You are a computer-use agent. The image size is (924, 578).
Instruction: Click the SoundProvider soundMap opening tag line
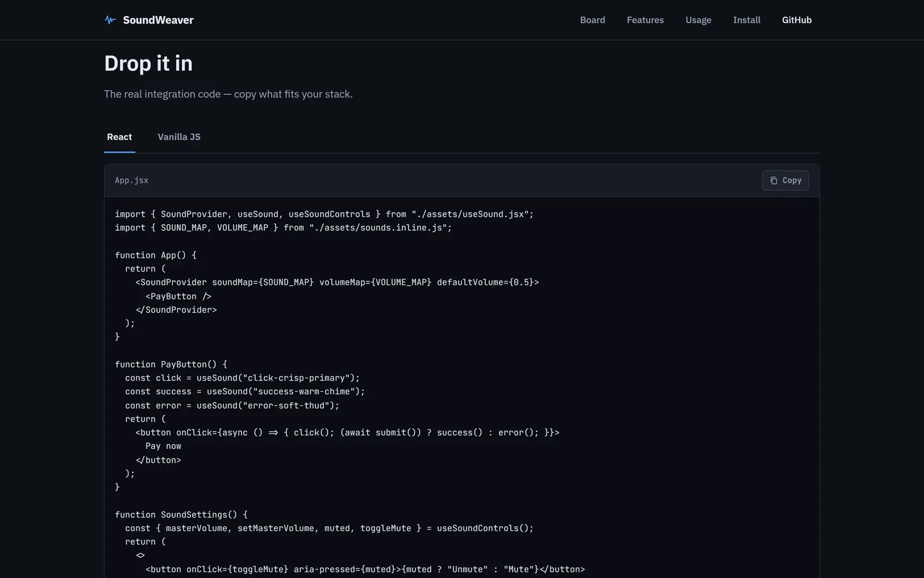pyautogui.click(x=337, y=283)
